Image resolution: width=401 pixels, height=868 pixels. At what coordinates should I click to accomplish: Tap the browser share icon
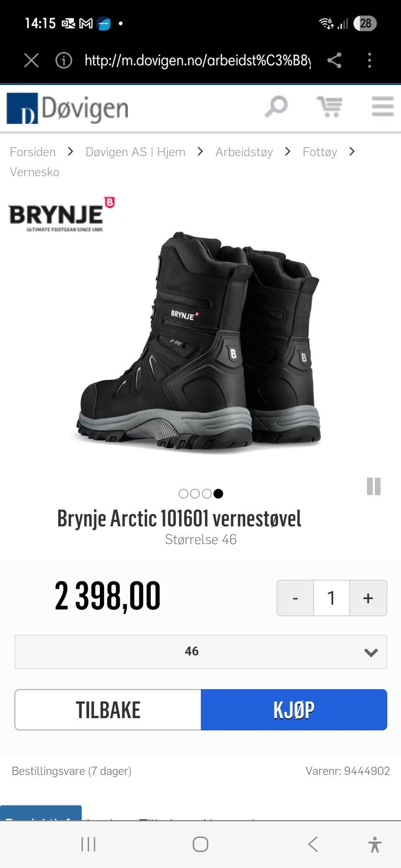[334, 61]
